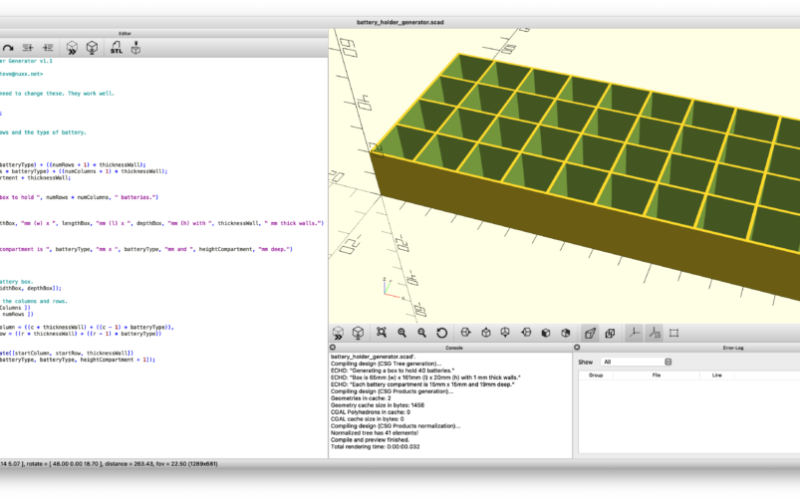Export the design as STL
Screen dimensions: 800x500
(x=116, y=47)
